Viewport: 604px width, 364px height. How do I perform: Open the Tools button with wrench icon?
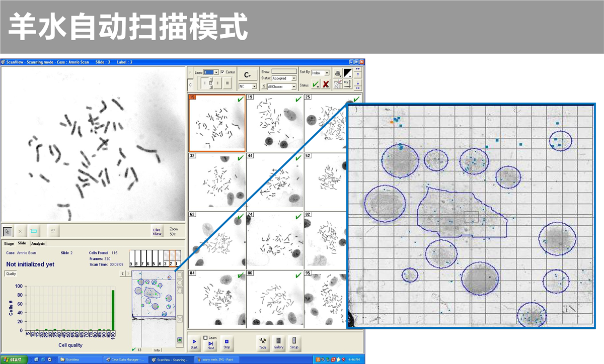[262, 343]
